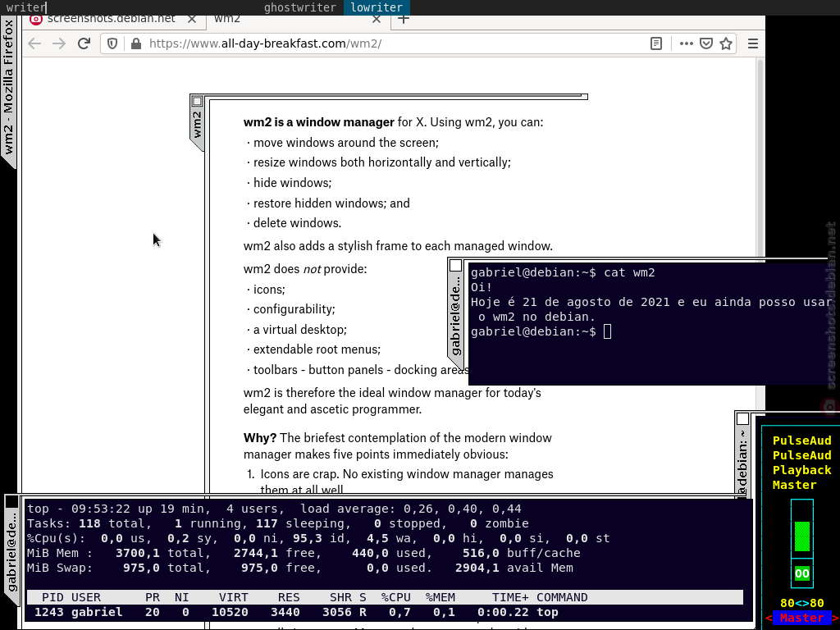Click the "hide windows;" bullet on the page
The height and width of the screenshot is (630, 840).
[x=293, y=183]
